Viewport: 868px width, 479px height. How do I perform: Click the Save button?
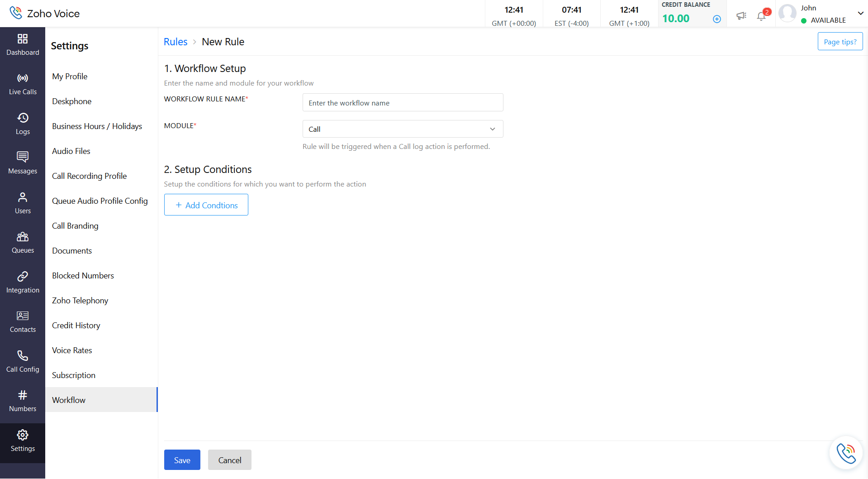[x=182, y=460]
